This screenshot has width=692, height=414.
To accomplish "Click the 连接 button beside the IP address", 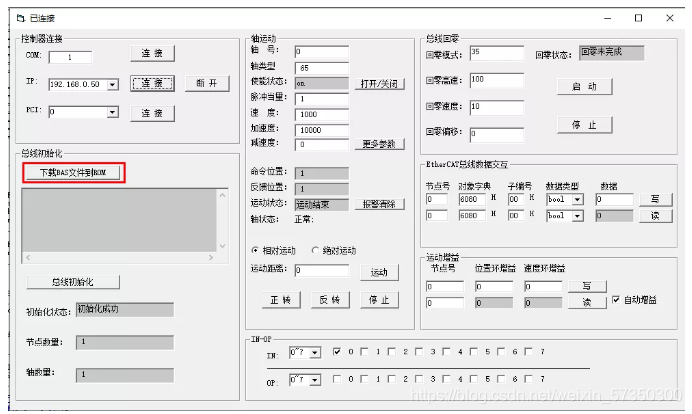I will coord(153,83).
